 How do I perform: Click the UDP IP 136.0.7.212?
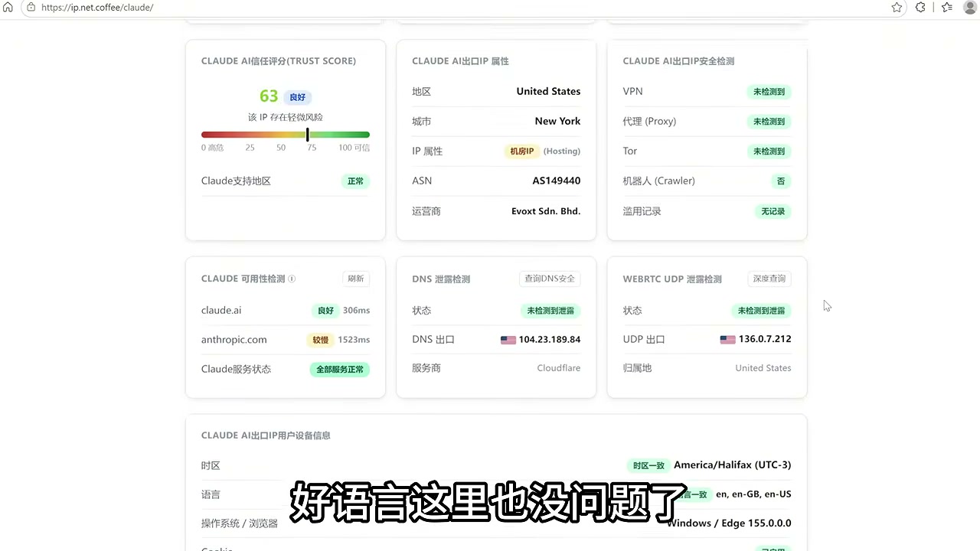(765, 339)
